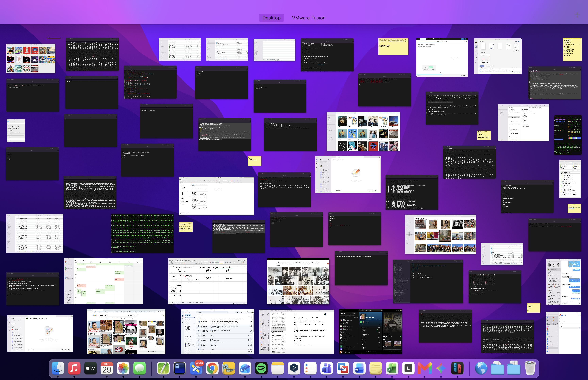
Task: Select the Saturday Mac riddles article window
Action: (x=297, y=332)
